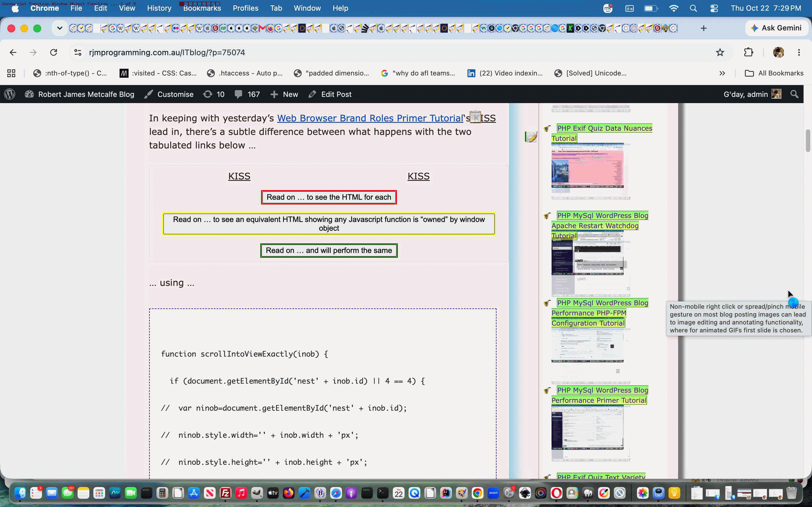This screenshot has height=507, width=812.
Task: Bookmark this page with the star icon
Action: click(720, 52)
